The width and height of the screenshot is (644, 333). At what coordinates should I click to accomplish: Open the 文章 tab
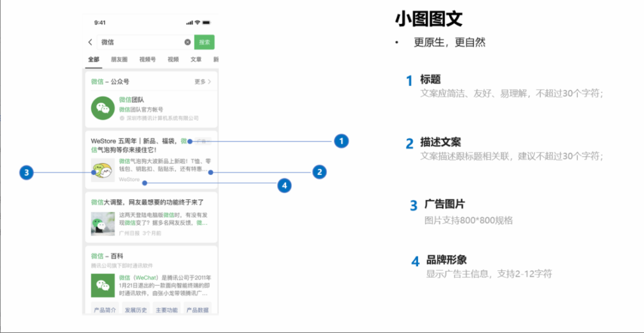pos(196,59)
